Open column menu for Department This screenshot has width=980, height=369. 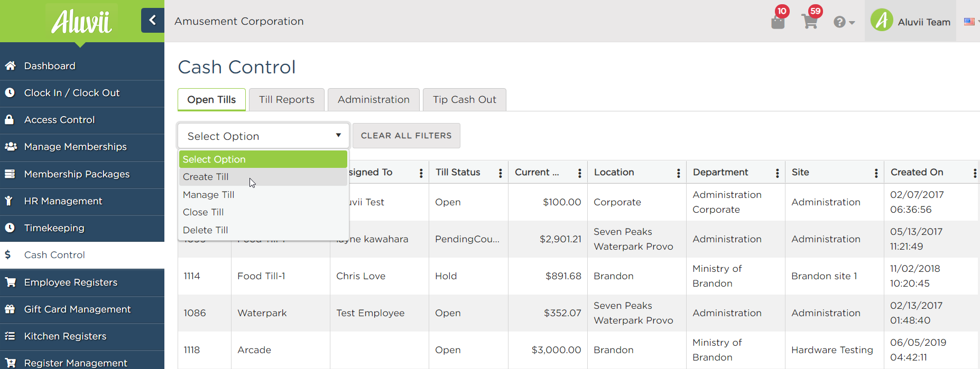[x=778, y=173]
